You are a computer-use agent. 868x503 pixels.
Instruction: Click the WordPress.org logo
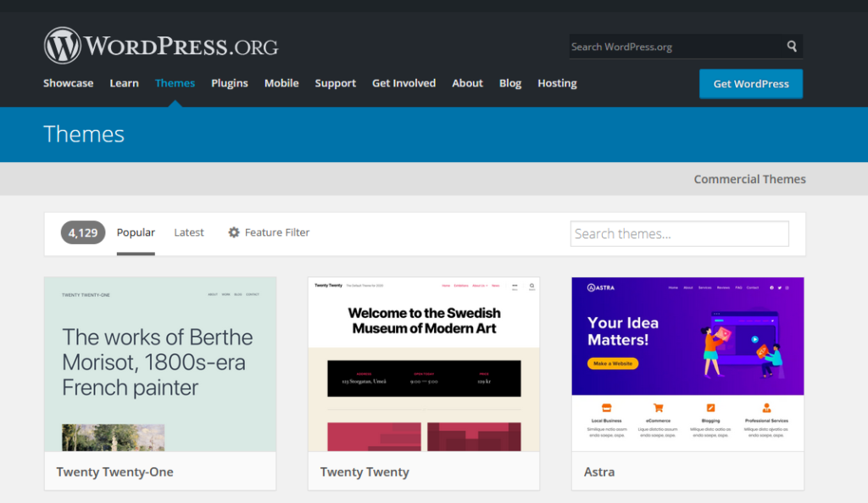click(161, 46)
